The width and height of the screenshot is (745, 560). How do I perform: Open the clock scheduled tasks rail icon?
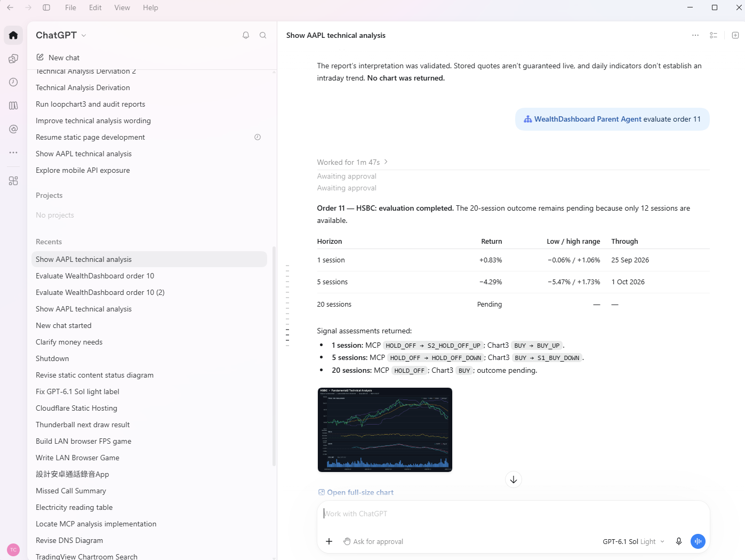coord(13,82)
